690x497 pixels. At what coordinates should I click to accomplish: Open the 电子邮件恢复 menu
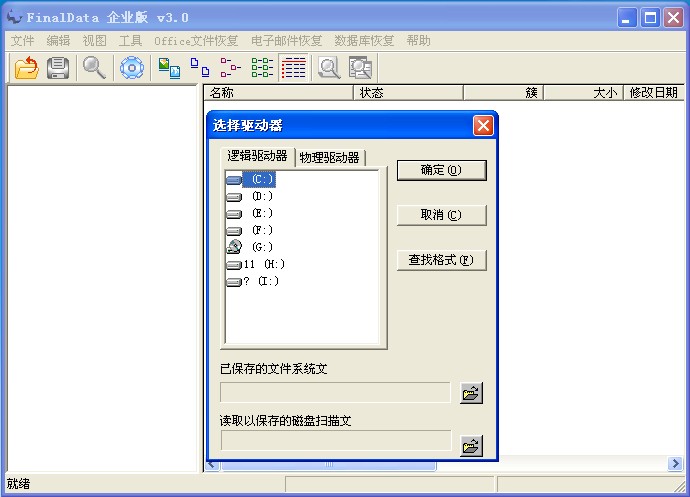tap(286, 41)
